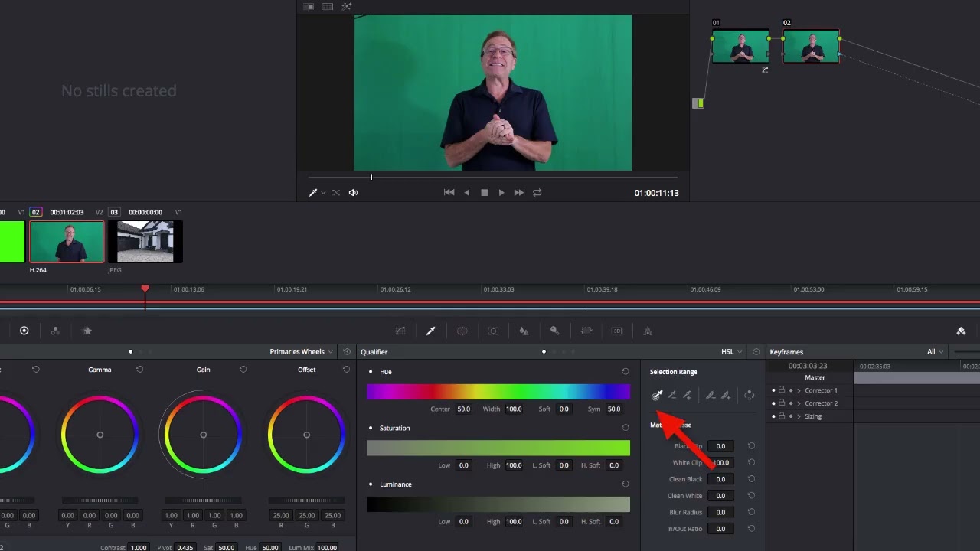Screen dimensions: 980x551
Task: Expand the Corrector 2 keyframe track
Action: pyautogui.click(x=799, y=403)
